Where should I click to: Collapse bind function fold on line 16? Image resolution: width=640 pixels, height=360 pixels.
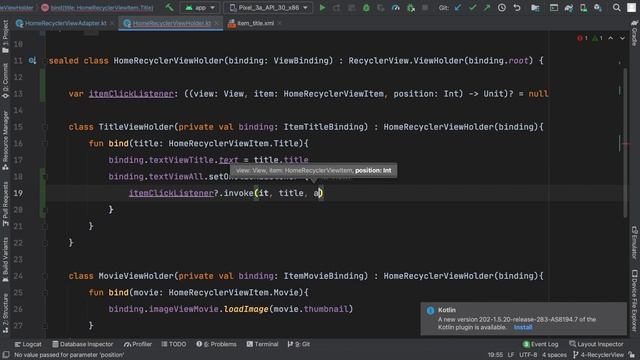click(45, 143)
